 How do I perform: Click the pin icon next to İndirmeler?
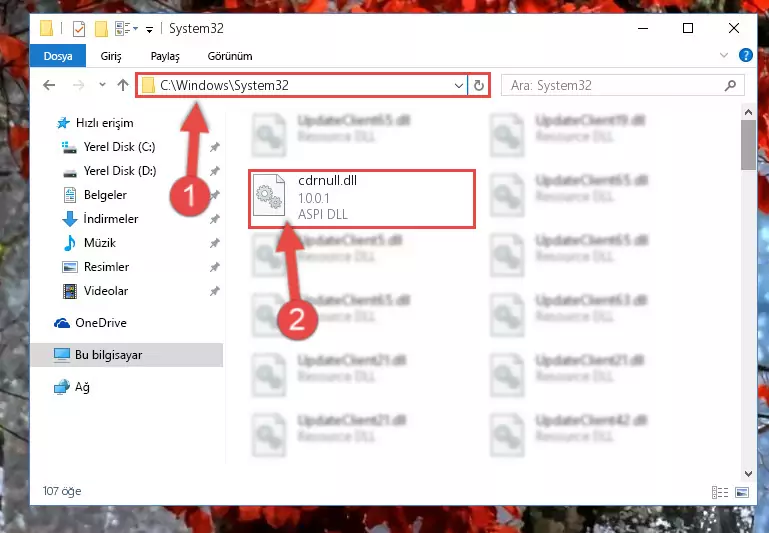215,219
